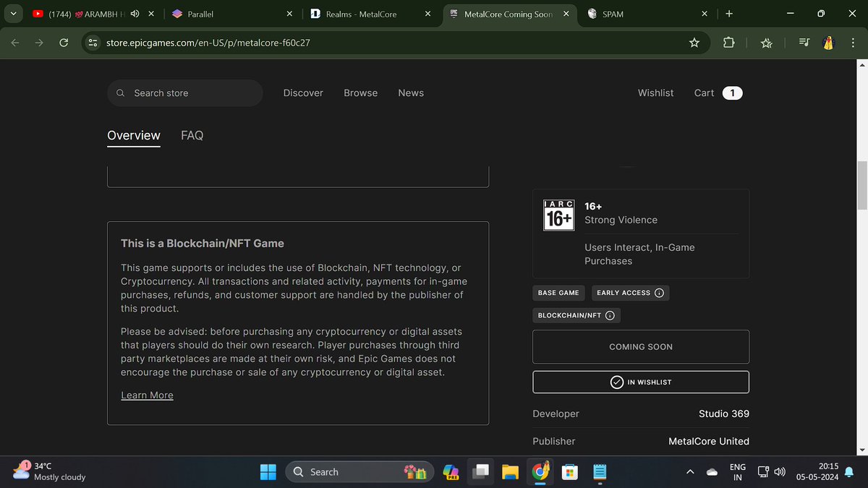The height and width of the screenshot is (488, 868).
Task: Close the SPAM tab
Action: (705, 14)
